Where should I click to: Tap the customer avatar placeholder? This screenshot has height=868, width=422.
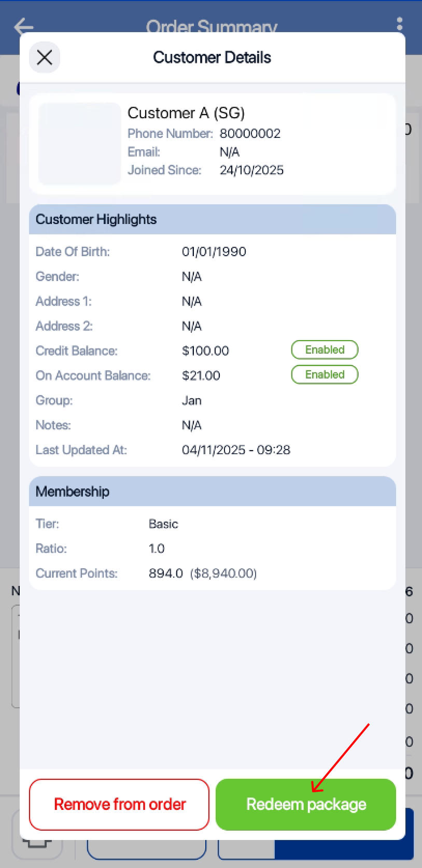tap(79, 144)
